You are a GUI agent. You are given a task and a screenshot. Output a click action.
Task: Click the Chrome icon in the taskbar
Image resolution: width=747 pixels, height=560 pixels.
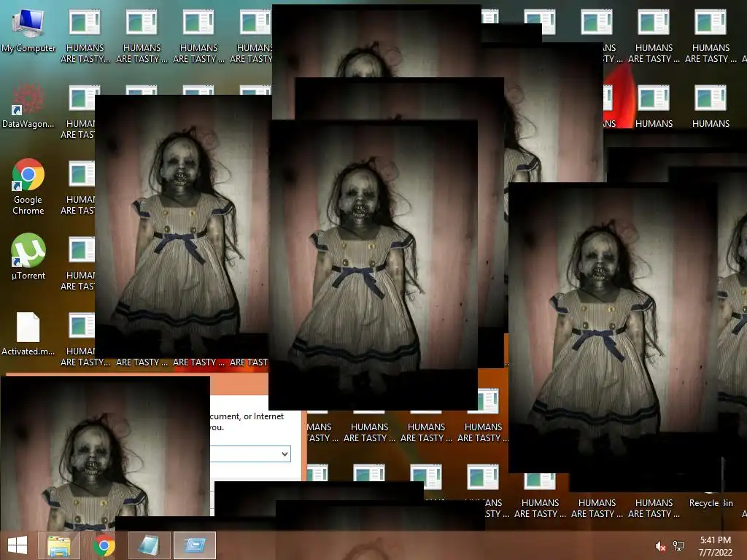coord(104,545)
